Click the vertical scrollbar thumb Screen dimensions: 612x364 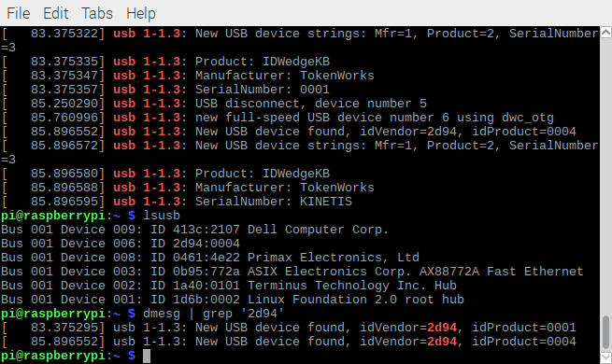pyautogui.click(x=605, y=332)
